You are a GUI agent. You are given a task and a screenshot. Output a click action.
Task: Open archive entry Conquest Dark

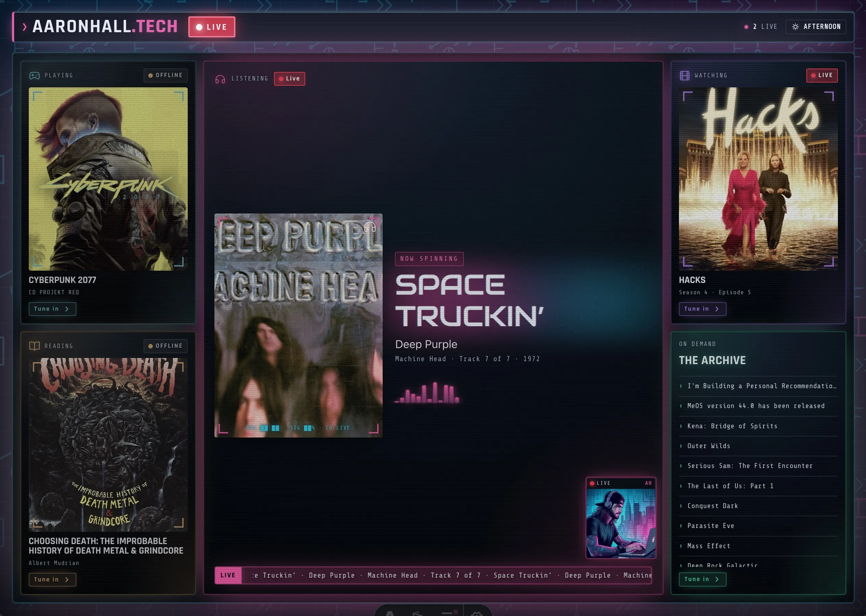(758, 506)
